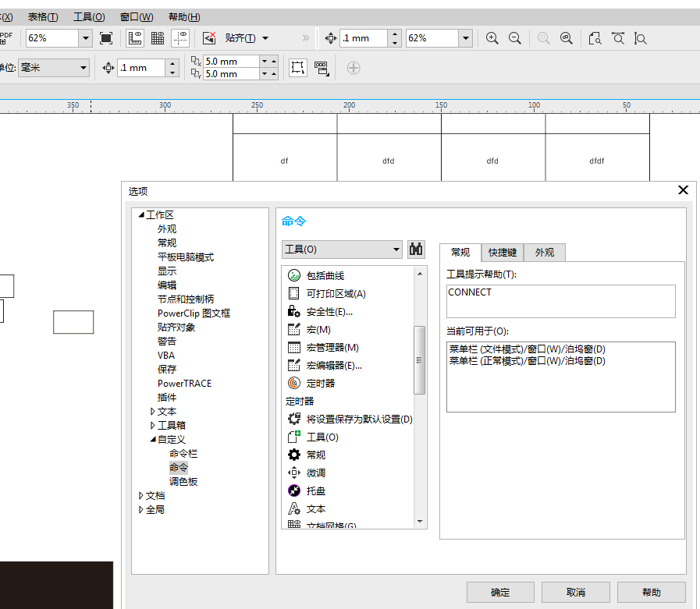700x609 pixels.
Task: Toggle the show guidelines icon
Action: 180,38
